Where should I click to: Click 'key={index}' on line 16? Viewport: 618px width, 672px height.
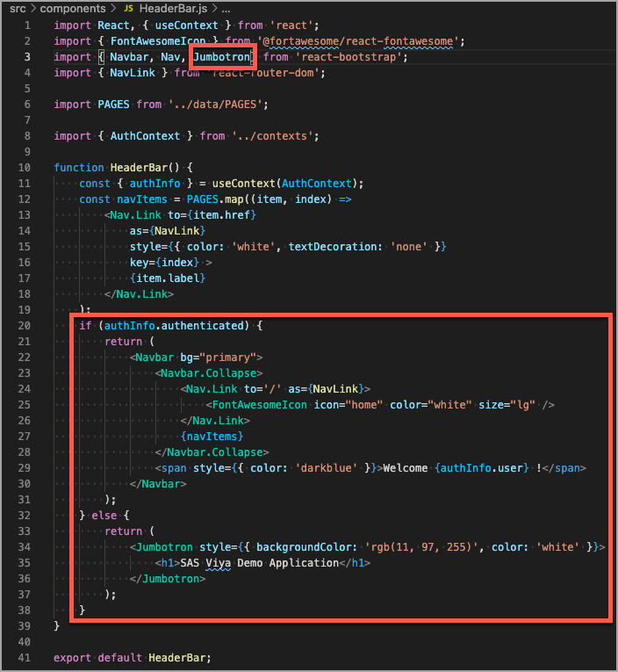(x=164, y=263)
